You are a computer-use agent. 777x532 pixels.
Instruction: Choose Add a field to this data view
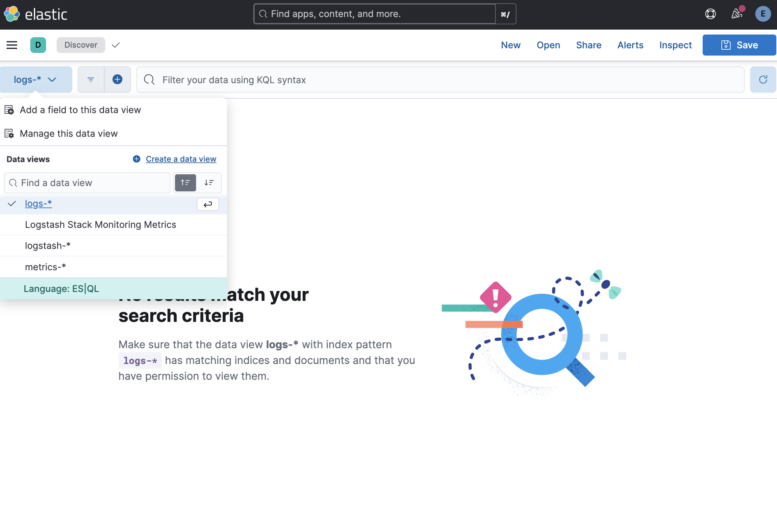(80, 110)
